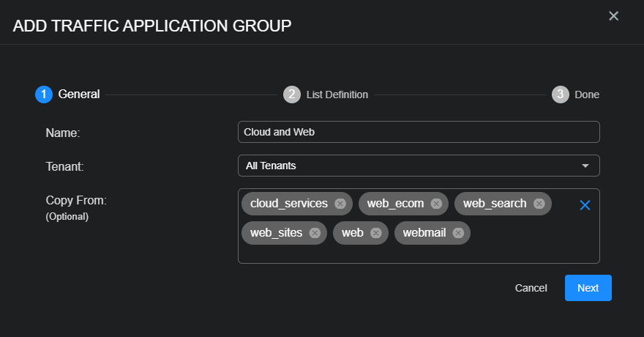This screenshot has width=644, height=337.
Task: Open the Tenant dropdown
Action: (419, 166)
